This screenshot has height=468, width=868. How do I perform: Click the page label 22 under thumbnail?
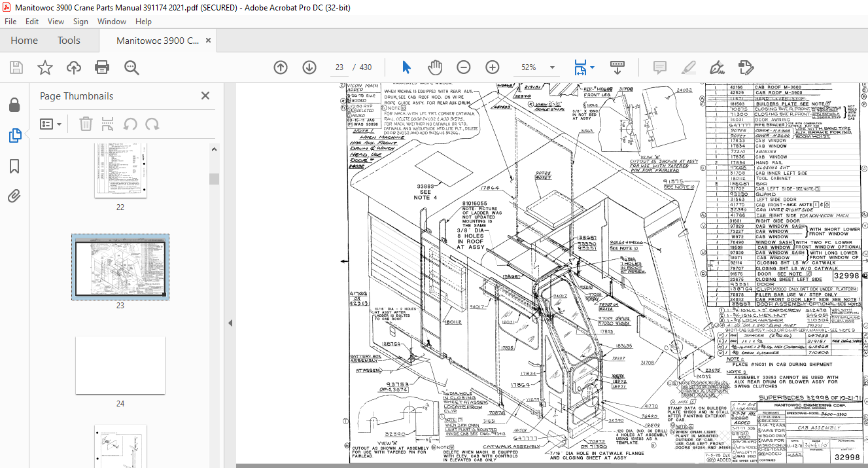[120, 207]
